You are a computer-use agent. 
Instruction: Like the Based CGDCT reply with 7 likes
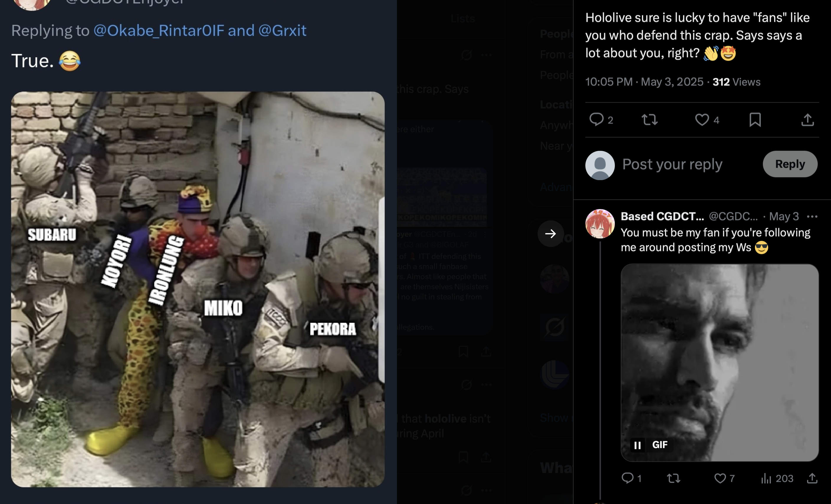click(x=720, y=478)
